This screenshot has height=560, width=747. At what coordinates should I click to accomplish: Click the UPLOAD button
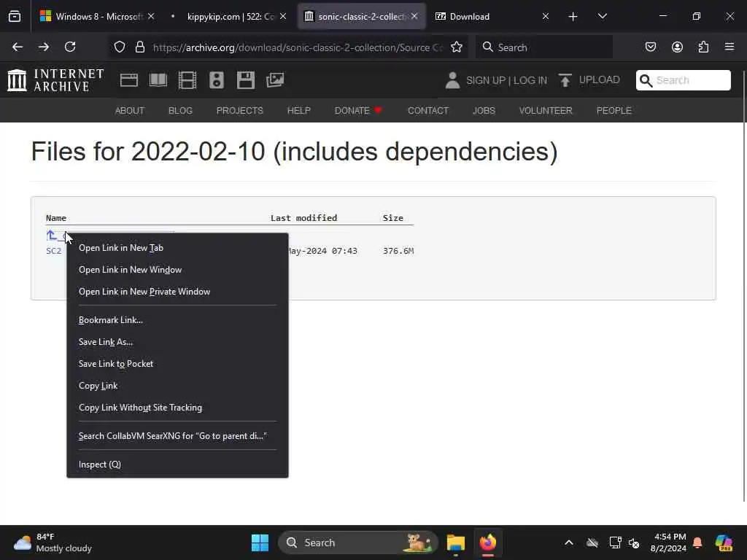tap(589, 80)
